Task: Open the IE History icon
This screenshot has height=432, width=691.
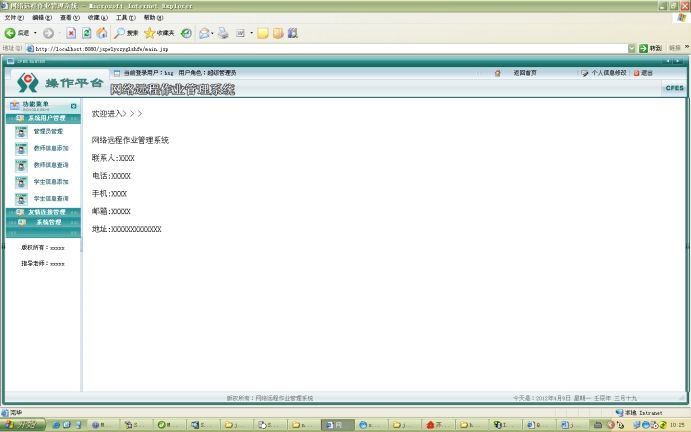Action: [x=186, y=33]
